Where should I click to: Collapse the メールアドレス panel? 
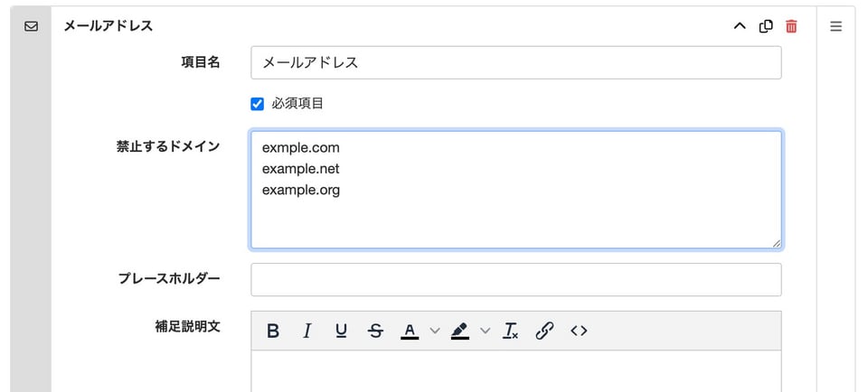pyautogui.click(x=739, y=26)
